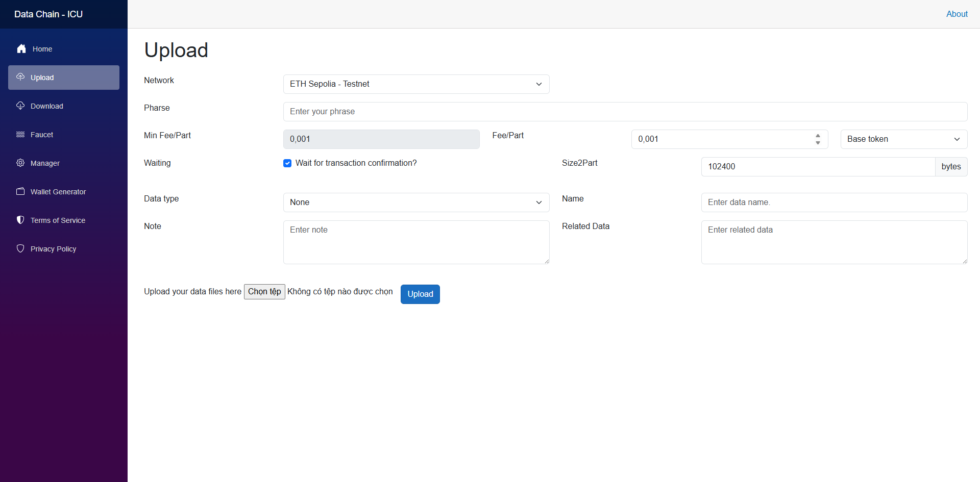Click the Data Chain - ICU header
The image size is (980, 482).
48,14
